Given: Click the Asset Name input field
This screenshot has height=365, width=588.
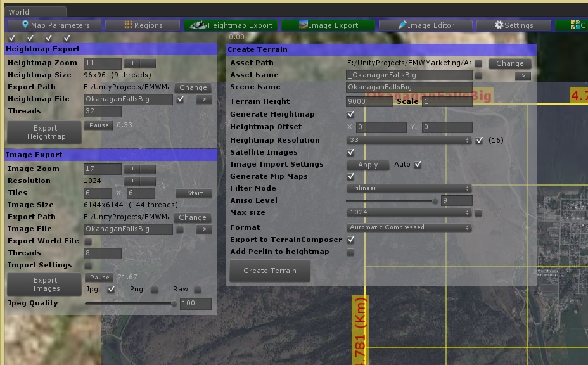Looking at the screenshot, I should (x=409, y=75).
